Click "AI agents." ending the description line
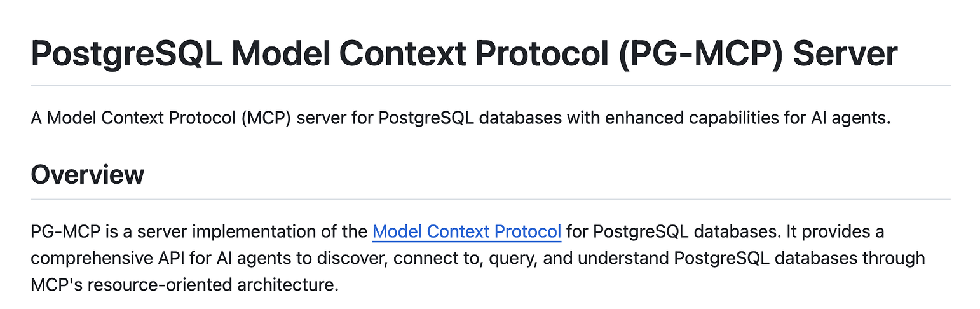This screenshot has height=309, width=980. [x=857, y=118]
